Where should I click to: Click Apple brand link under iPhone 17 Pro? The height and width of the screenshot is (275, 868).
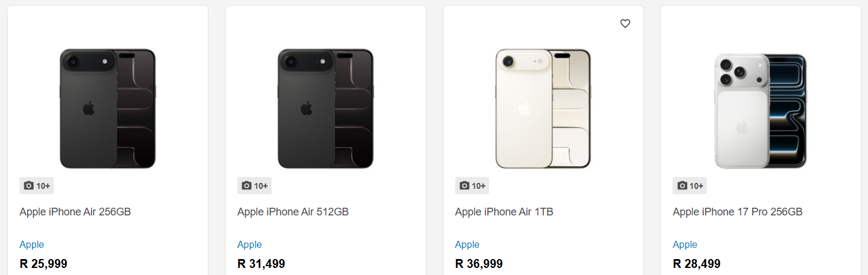pyautogui.click(x=685, y=244)
